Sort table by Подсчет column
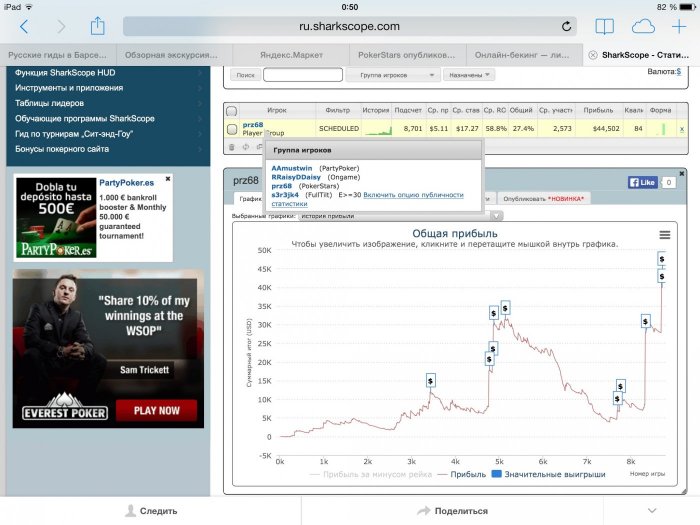Image resolution: width=700 pixels, height=525 pixels. coord(408,110)
